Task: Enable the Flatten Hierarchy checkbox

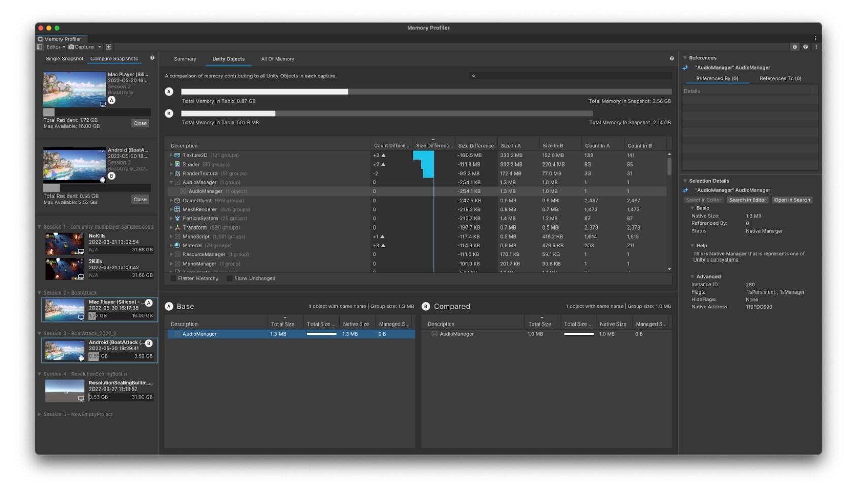Action: coord(173,278)
